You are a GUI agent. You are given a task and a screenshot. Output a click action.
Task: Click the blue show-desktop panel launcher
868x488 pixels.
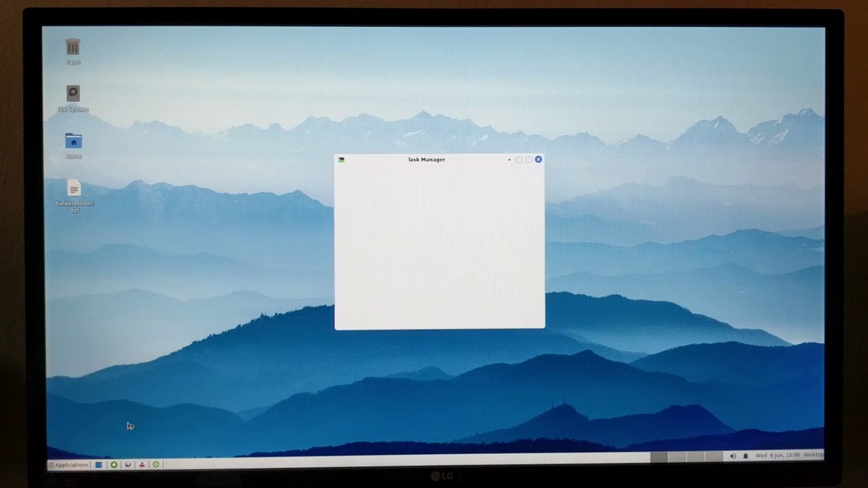coord(98,465)
